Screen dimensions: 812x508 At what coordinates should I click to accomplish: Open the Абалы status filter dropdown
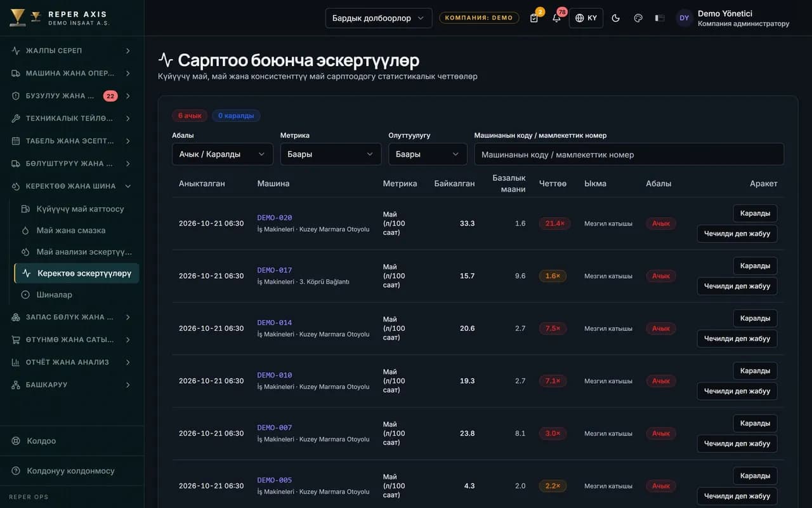tap(223, 154)
